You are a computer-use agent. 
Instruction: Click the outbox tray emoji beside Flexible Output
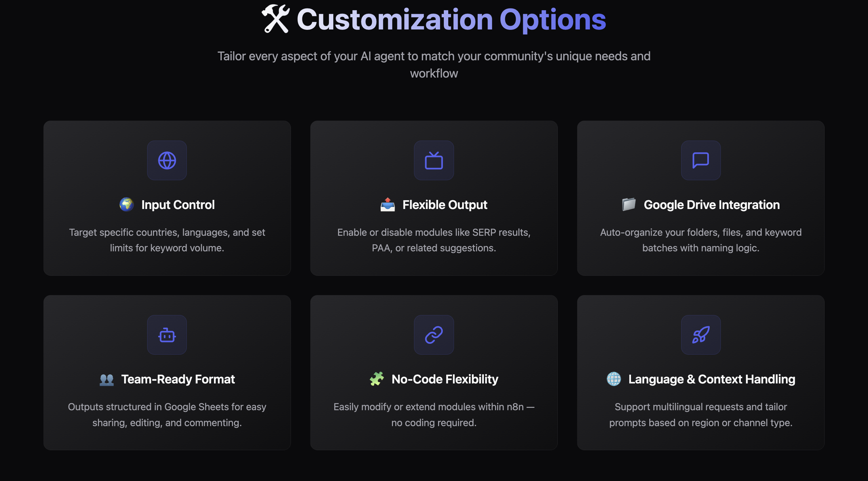[x=388, y=205]
